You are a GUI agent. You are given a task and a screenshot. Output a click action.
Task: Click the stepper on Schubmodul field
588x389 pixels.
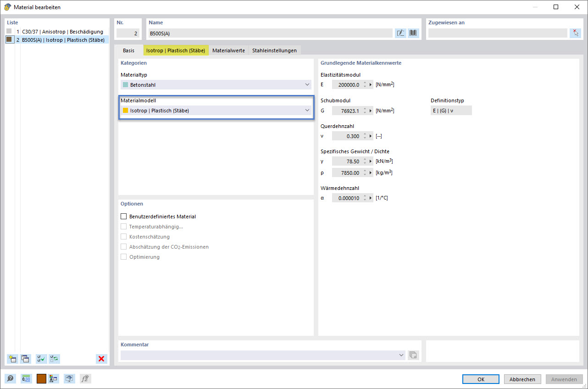[x=365, y=111]
